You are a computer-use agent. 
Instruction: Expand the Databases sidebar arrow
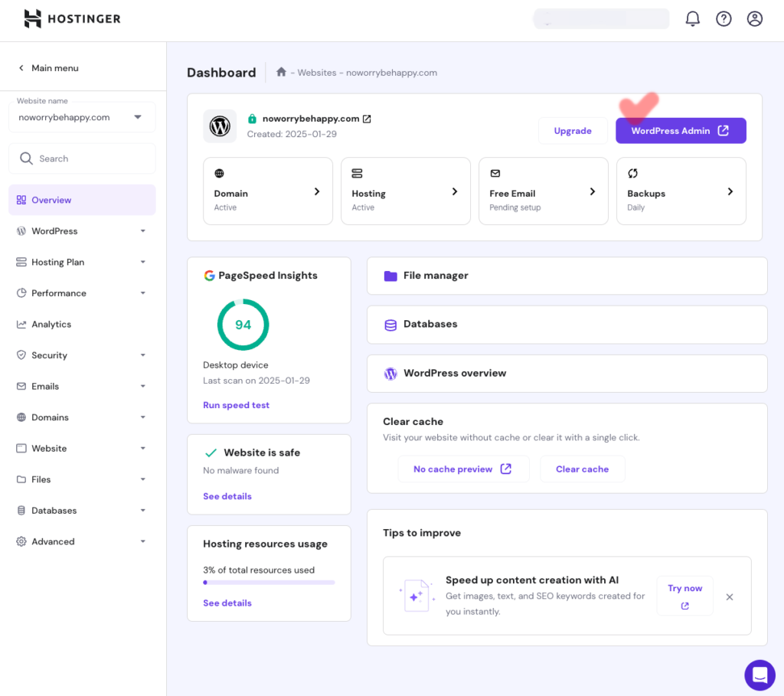[x=143, y=511]
